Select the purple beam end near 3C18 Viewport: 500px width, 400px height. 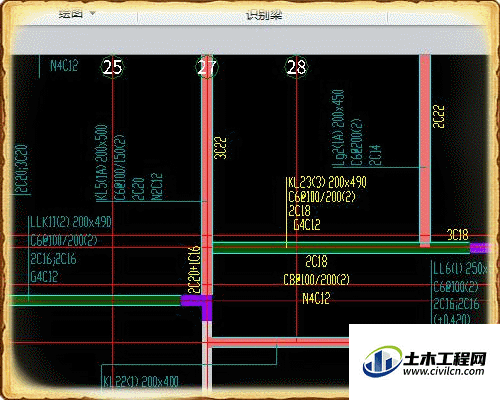[x=480, y=248]
